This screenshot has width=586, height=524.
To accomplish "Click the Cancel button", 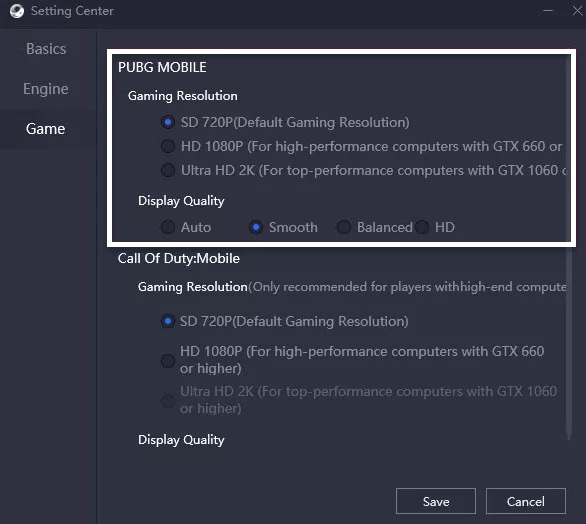I will 525,501.
